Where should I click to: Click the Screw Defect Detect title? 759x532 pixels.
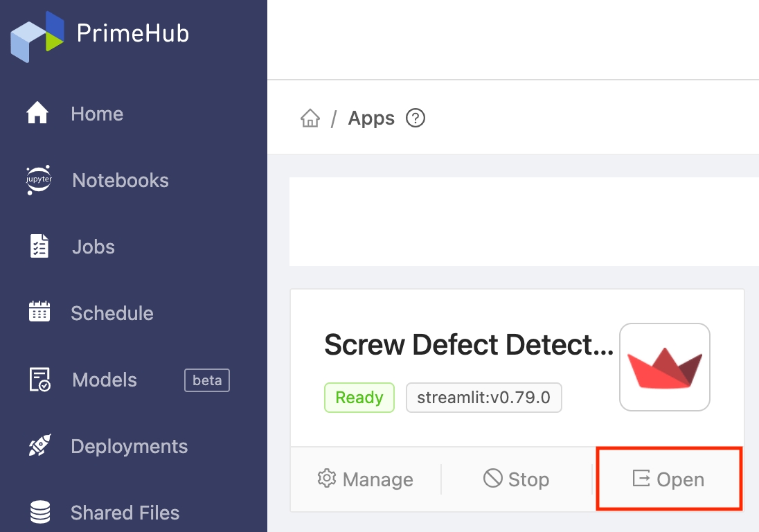coord(469,345)
